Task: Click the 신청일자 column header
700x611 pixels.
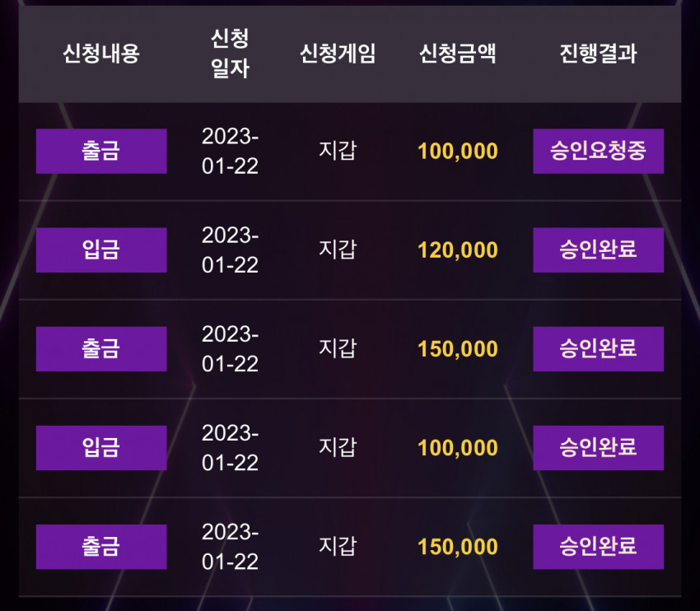Action: [x=230, y=53]
